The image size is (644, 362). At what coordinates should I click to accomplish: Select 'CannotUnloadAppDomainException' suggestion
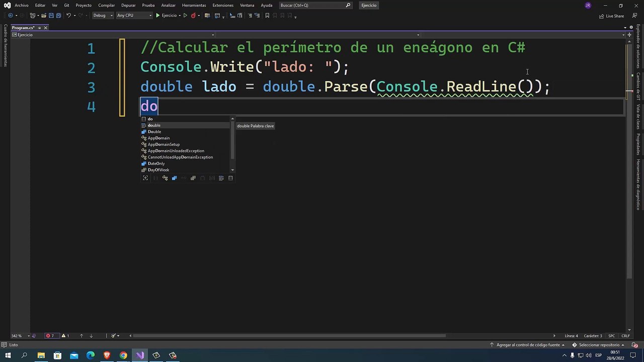pos(185,157)
